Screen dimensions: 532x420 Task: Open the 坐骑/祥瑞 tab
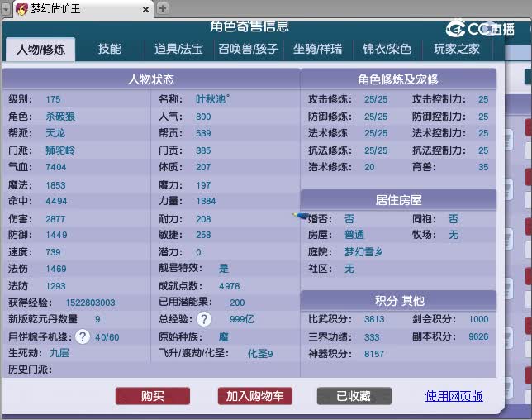point(317,50)
